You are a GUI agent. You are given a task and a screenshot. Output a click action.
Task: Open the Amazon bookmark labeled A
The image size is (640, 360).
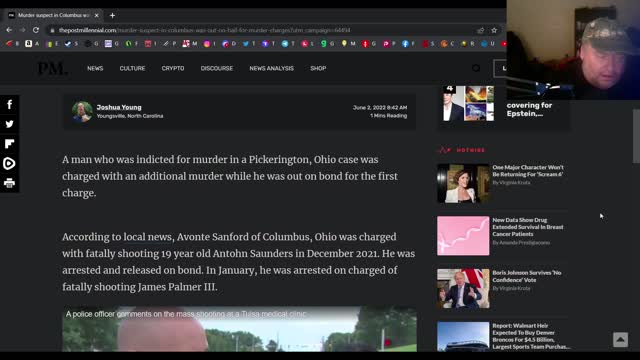pyautogui.click(x=31, y=44)
